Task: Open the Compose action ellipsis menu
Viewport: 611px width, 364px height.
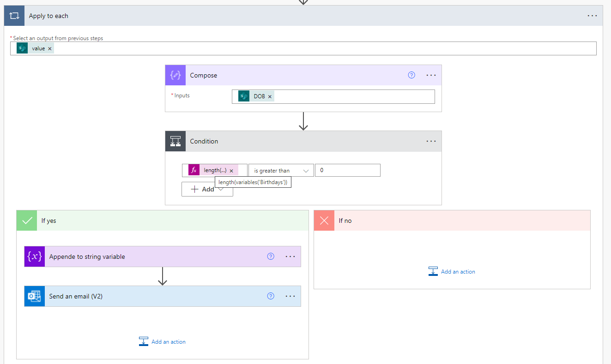Action: 431,75
